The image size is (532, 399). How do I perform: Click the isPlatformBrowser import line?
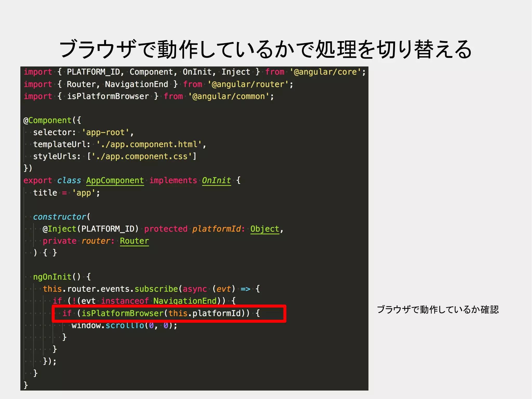pos(149,96)
